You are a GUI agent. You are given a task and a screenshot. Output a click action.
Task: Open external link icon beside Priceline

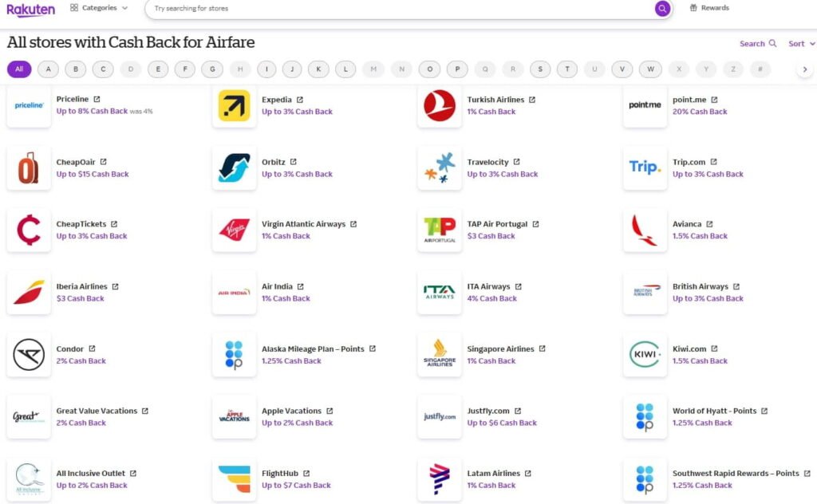pyautogui.click(x=97, y=100)
